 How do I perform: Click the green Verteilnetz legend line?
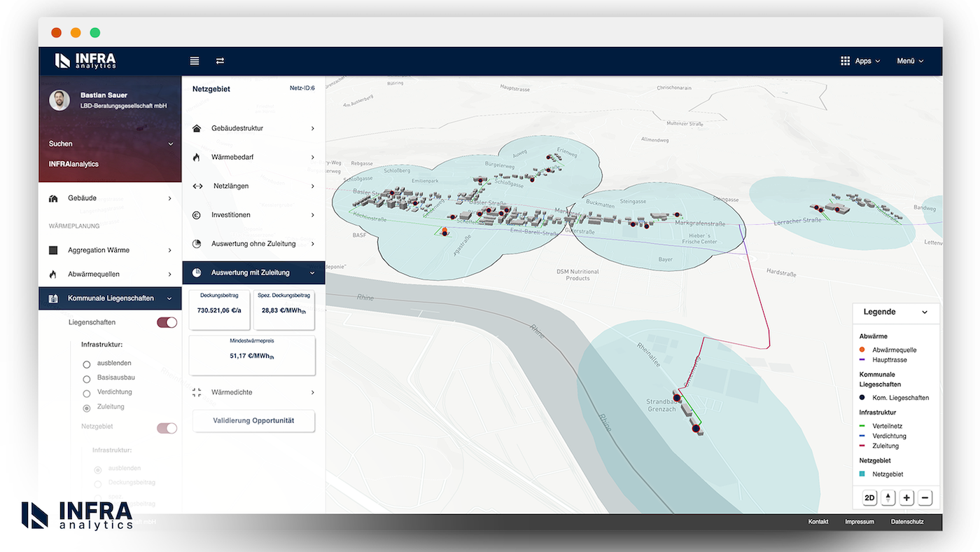point(862,426)
